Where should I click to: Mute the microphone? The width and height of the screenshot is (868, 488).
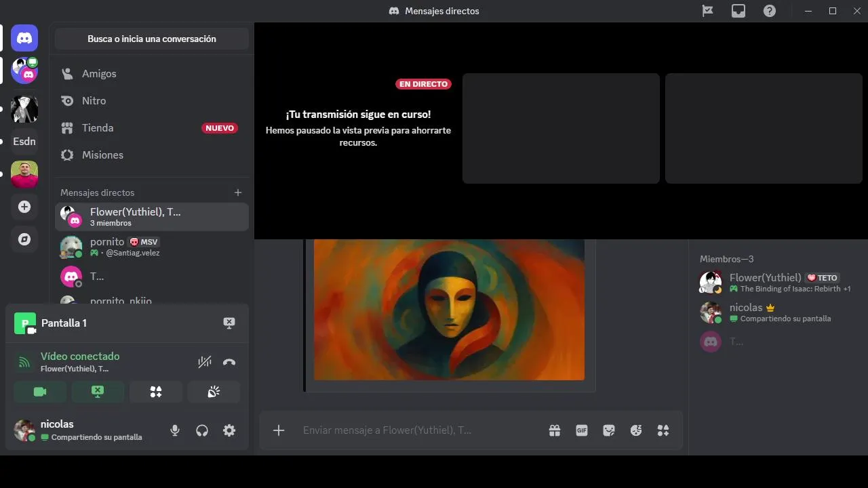coord(175,430)
